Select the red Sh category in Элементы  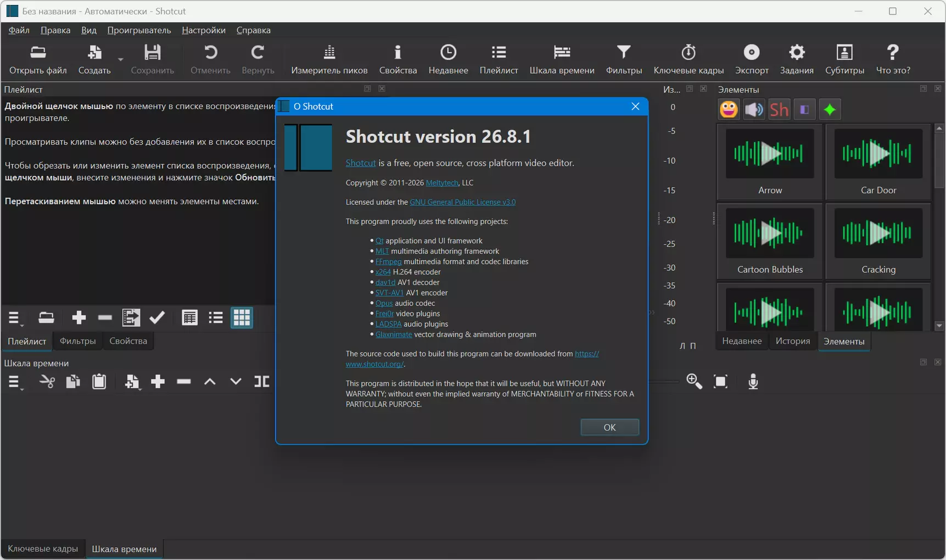(x=779, y=110)
